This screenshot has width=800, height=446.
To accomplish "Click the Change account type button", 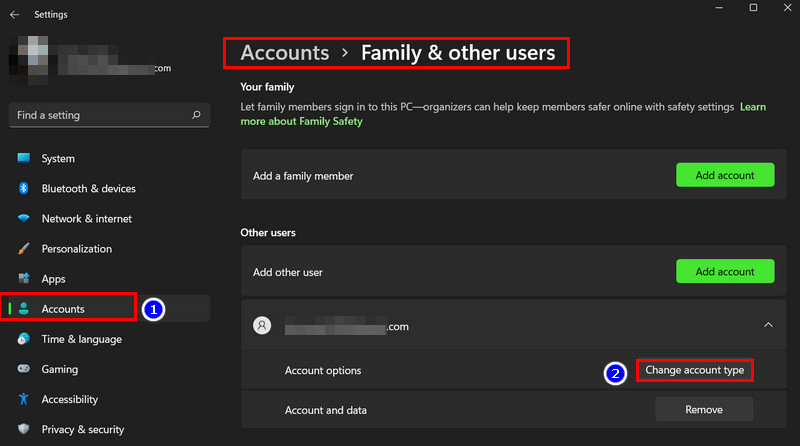I will coord(694,370).
